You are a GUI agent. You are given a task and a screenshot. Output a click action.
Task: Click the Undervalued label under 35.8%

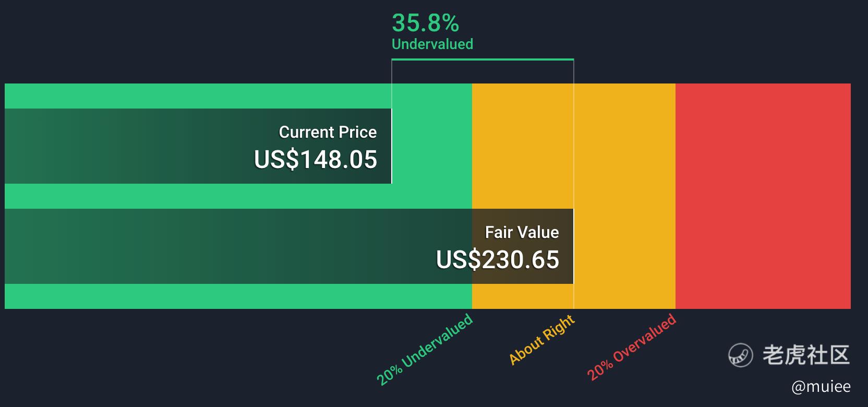click(432, 44)
